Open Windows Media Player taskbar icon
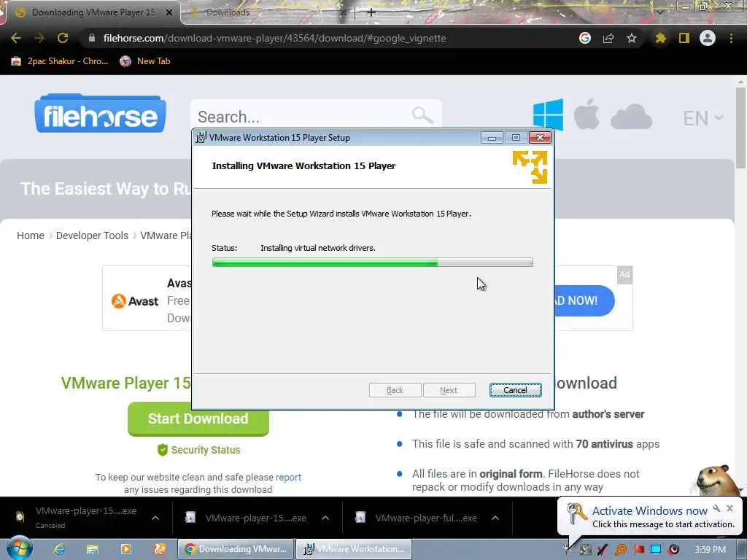 [x=125, y=549]
